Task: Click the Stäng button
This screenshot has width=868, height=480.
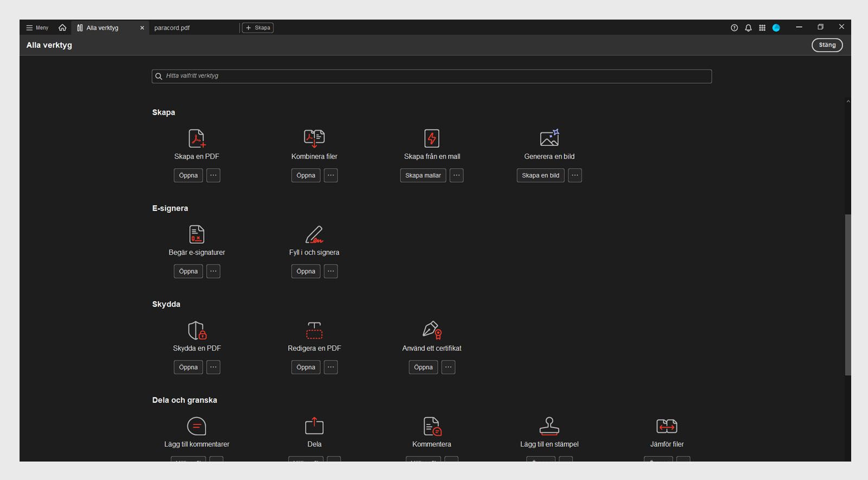Action: 827,45
